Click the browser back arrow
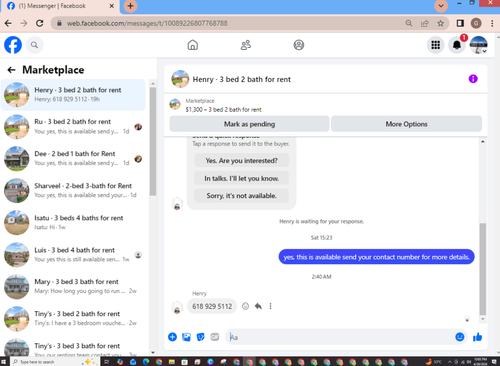 pyautogui.click(x=8, y=23)
